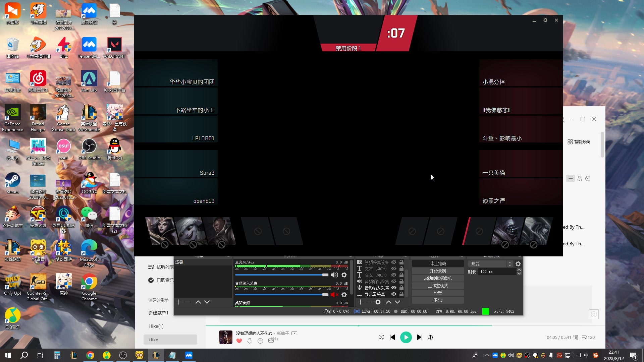Toggle shuffle mode in music player
This screenshot has width=644, height=362.
point(381,337)
